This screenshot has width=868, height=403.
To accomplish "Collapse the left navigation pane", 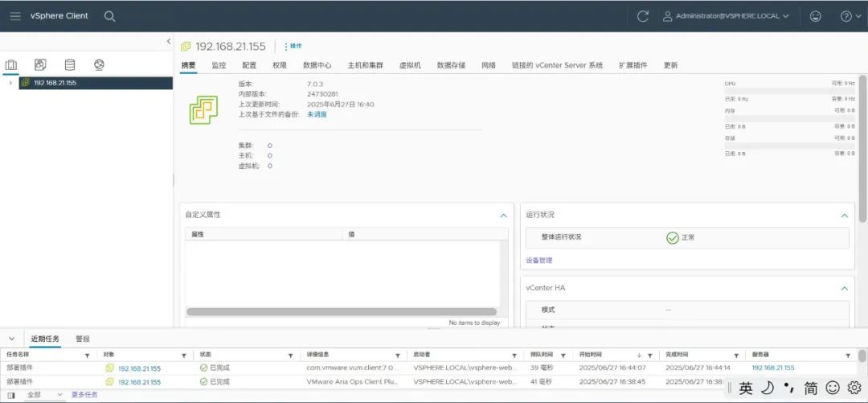I will coord(169,41).
